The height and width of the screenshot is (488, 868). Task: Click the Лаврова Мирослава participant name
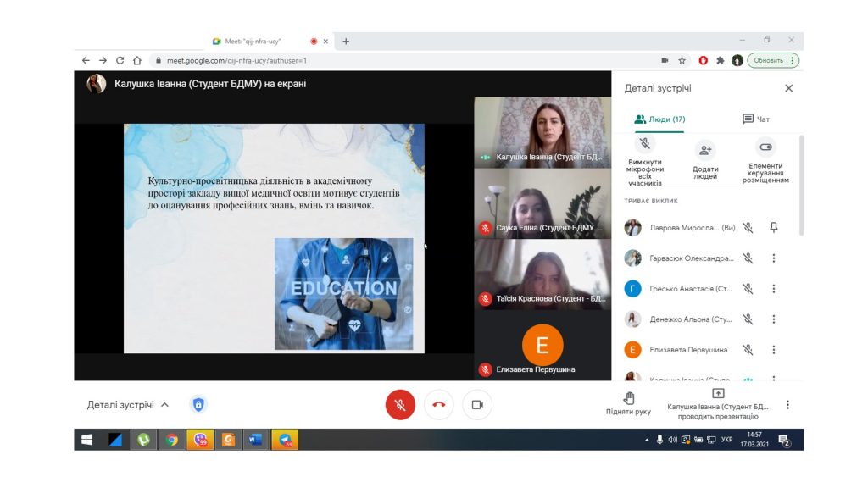tap(693, 227)
